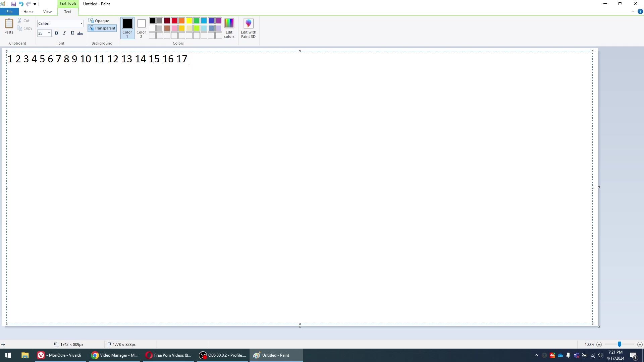This screenshot has width=644, height=362.
Task: Toggle Underline text formatting
Action: click(x=72, y=33)
